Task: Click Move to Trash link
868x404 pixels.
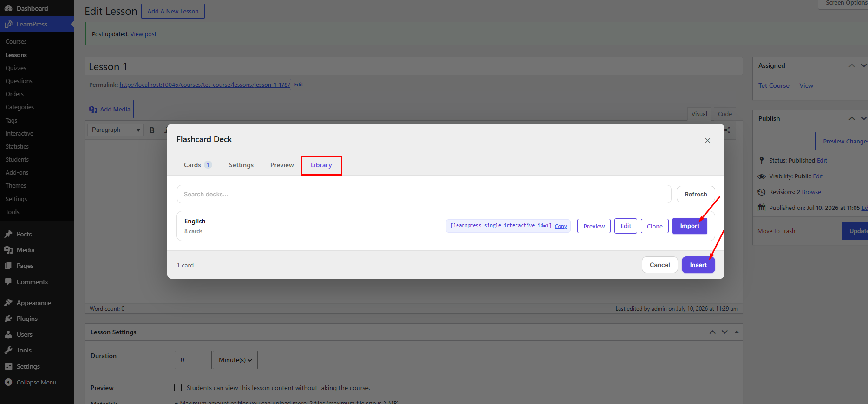Action: click(x=776, y=231)
